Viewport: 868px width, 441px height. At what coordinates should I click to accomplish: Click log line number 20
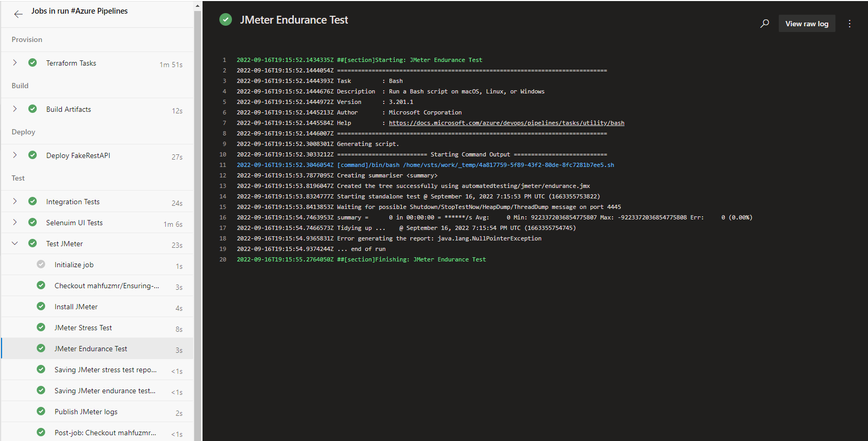coord(223,259)
